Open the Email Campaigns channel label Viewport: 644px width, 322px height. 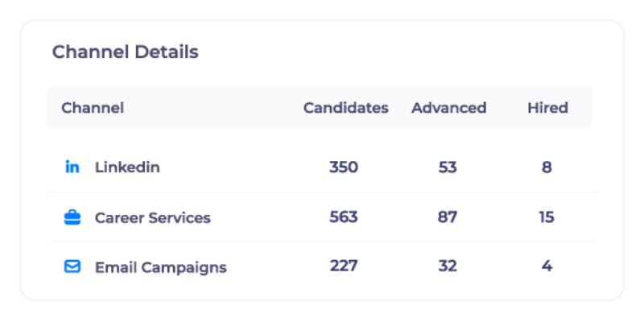pos(160,267)
